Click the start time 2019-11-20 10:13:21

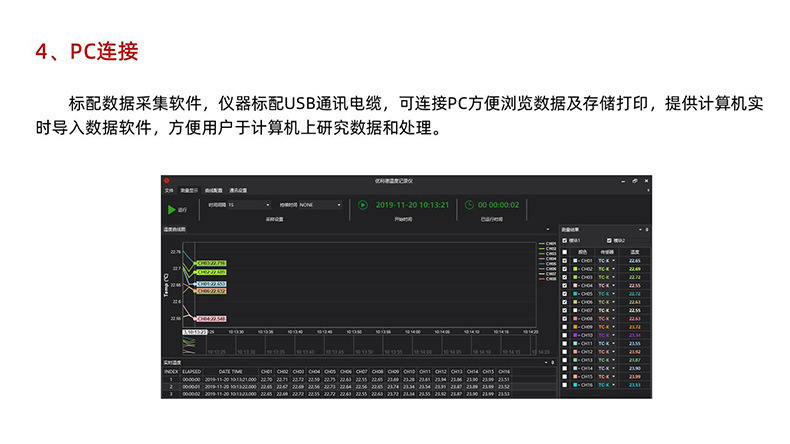coord(412,205)
